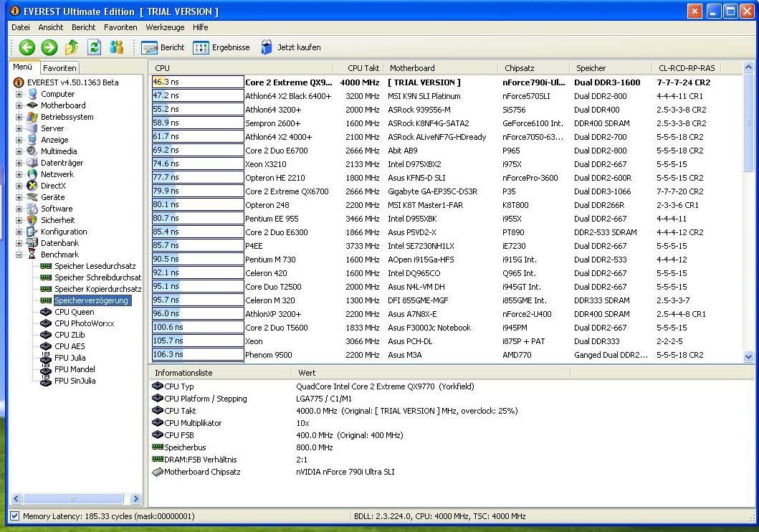This screenshot has width=759, height=532.
Task: Select the Athlon64 X2 Black 6400+ row
Action: coord(445,96)
